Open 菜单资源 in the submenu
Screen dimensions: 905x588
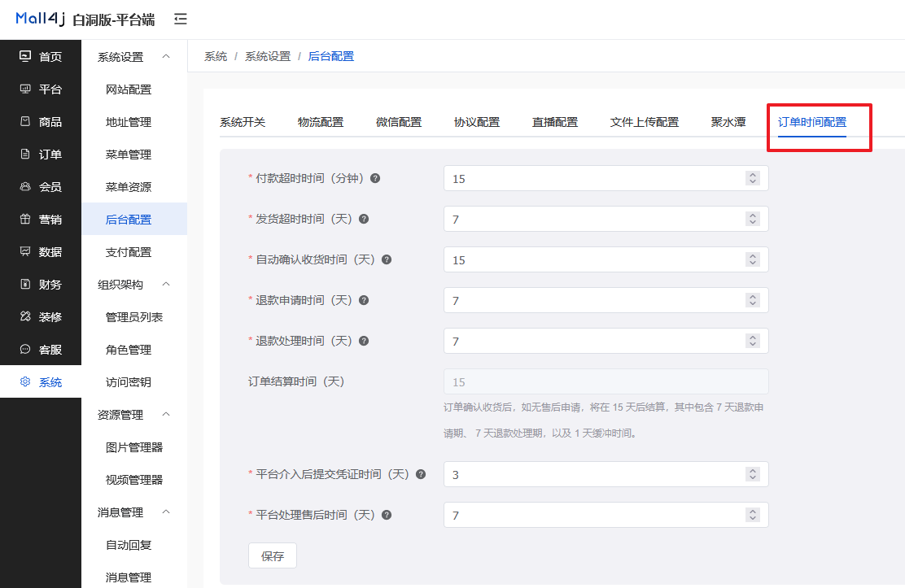click(128, 187)
